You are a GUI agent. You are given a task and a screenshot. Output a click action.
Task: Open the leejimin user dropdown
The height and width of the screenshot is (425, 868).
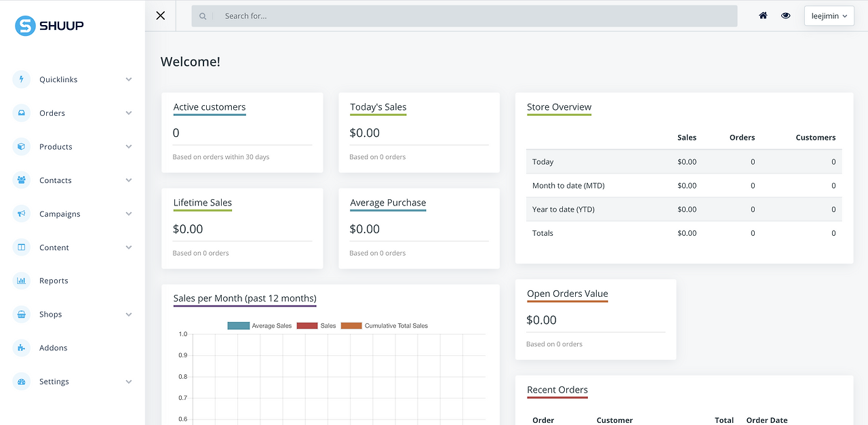pyautogui.click(x=829, y=16)
